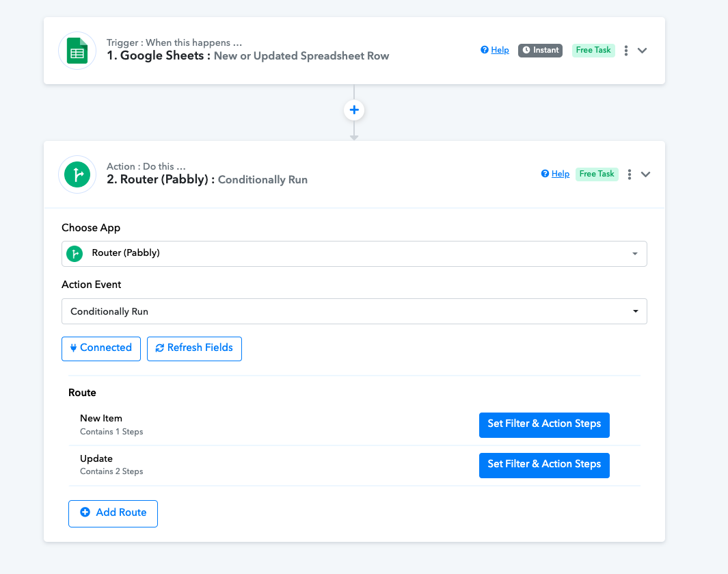Viewport: 728px width, 574px height.
Task: Click the Refresh Fields button
Action: pyautogui.click(x=195, y=349)
